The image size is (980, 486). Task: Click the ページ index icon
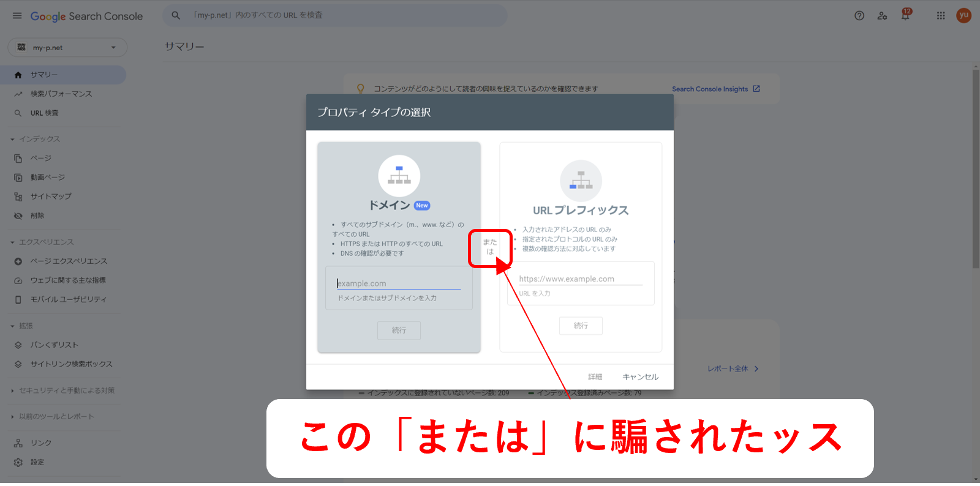18,159
